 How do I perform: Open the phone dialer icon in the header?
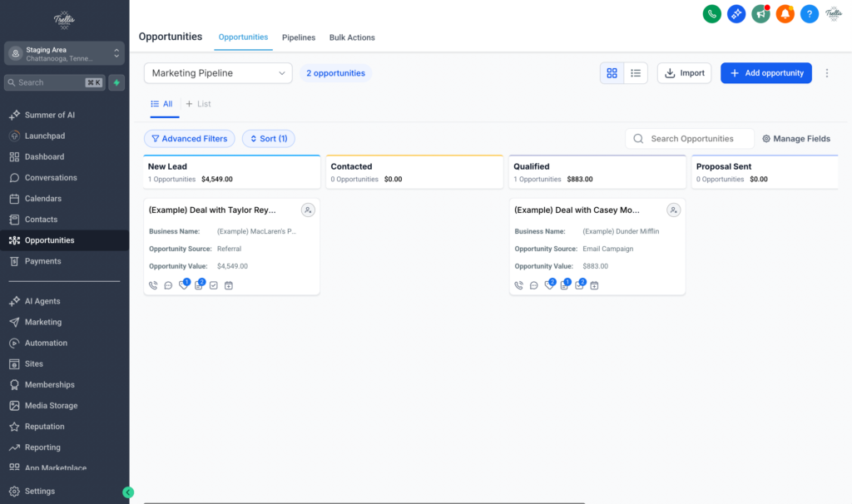[x=711, y=13]
